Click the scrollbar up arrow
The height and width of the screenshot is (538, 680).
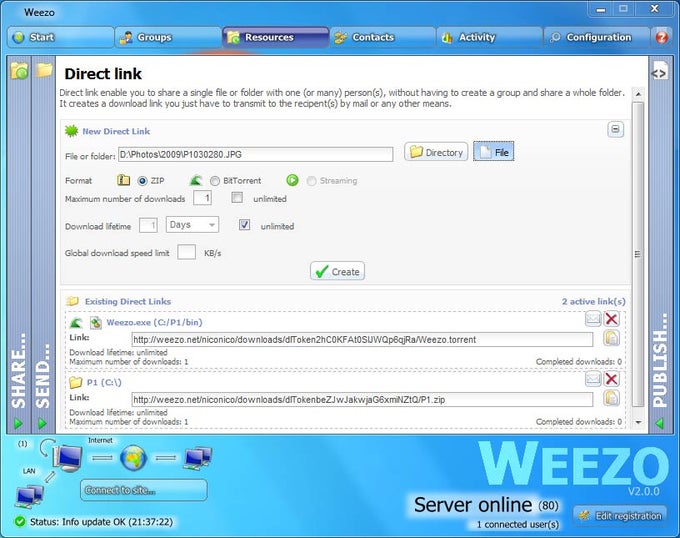tap(638, 94)
